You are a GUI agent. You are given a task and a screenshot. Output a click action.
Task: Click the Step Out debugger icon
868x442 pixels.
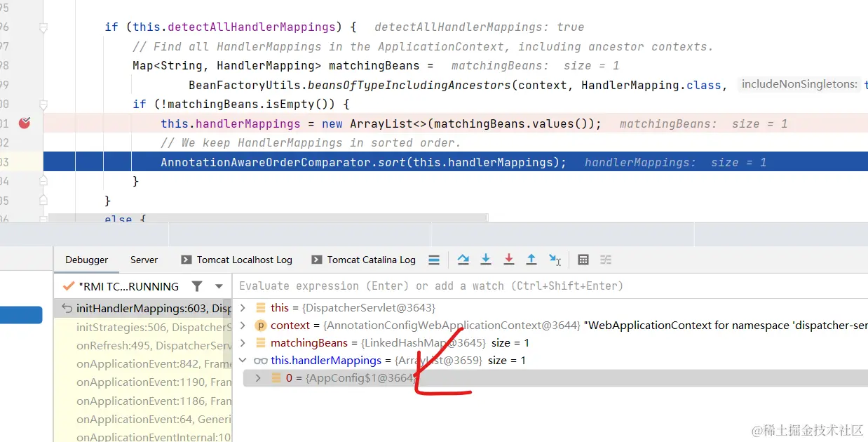click(531, 260)
